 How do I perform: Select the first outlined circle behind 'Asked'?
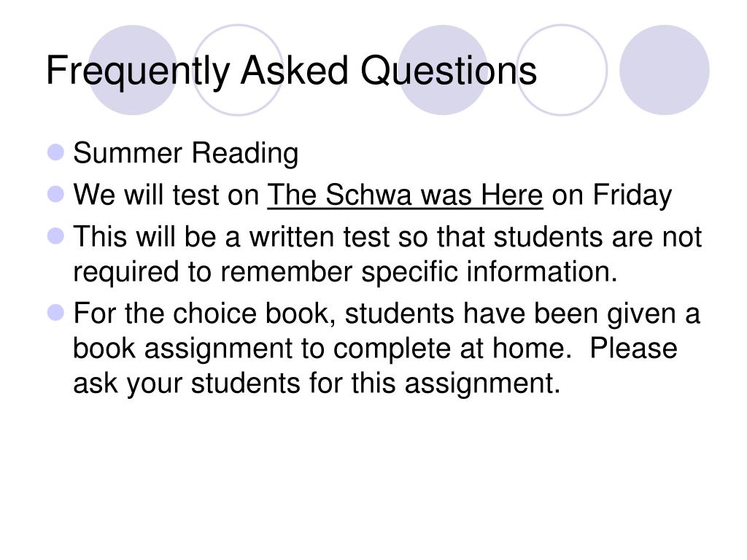point(238,70)
